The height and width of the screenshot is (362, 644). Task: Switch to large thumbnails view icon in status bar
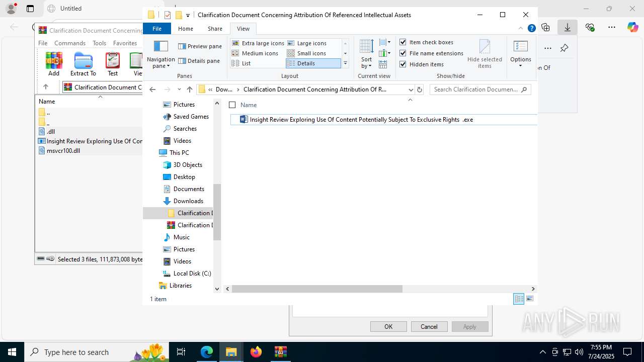tap(529, 299)
